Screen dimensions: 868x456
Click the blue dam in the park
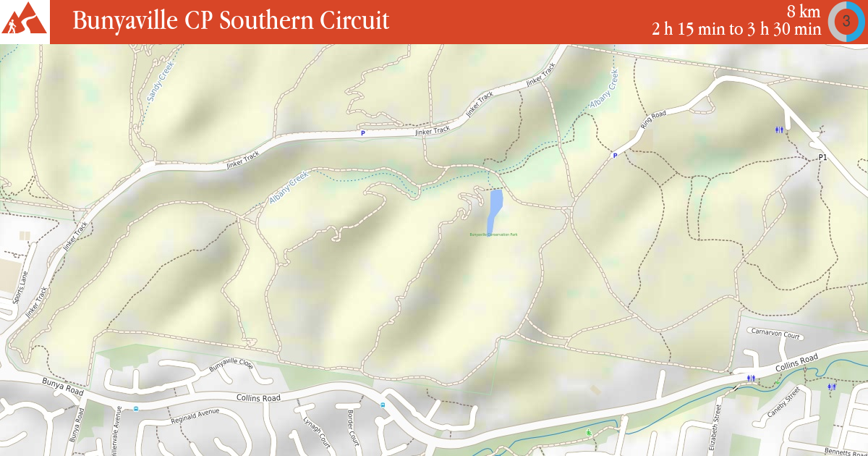[495, 208]
